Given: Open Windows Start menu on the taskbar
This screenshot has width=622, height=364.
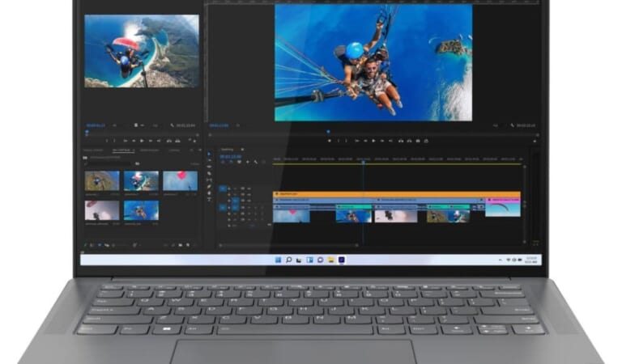Looking at the screenshot, I should [278, 260].
